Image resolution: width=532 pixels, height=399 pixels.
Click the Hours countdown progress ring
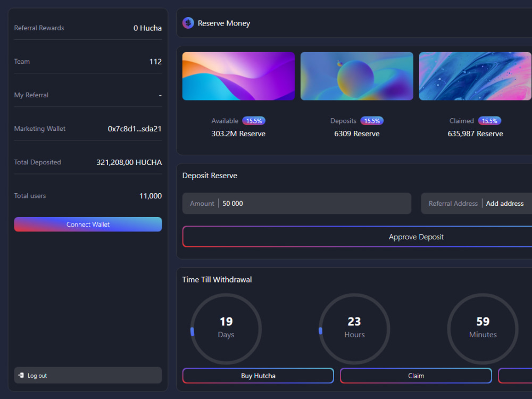coord(354,329)
